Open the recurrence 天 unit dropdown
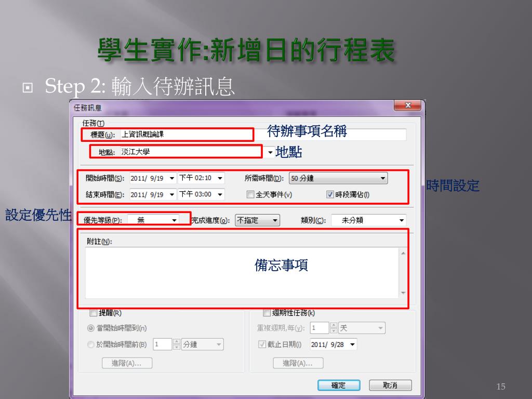This screenshot has height=399, width=532. coord(362,328)
